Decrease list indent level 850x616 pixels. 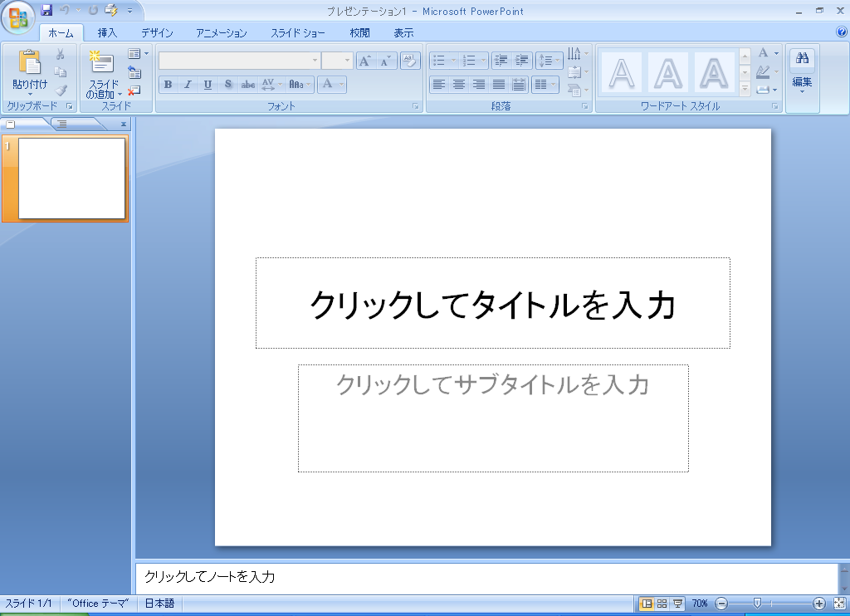[501, 61]
